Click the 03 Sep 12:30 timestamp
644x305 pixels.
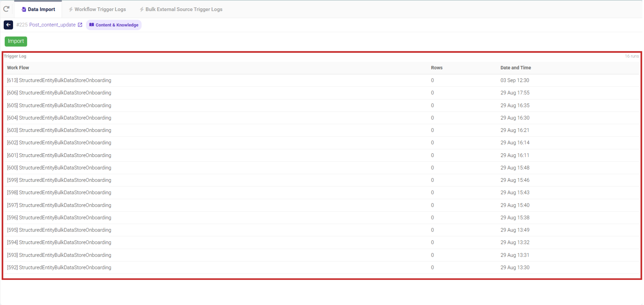tap(514, 81)
